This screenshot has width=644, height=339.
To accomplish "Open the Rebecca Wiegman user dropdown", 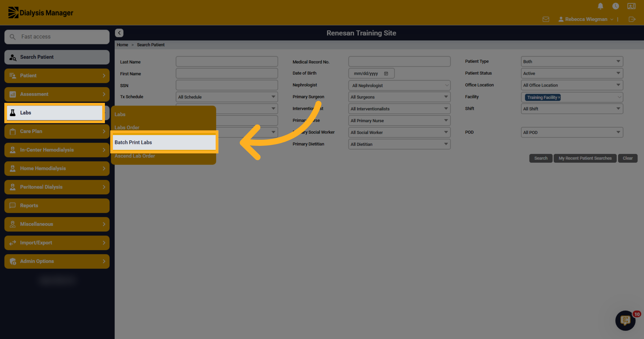I will pyautogui.click(x=586, y=19).
